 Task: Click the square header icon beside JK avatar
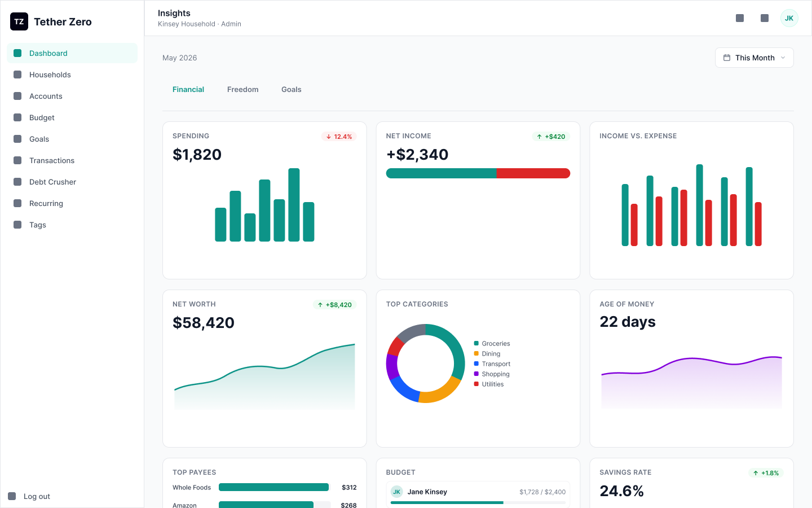point(765,18)
